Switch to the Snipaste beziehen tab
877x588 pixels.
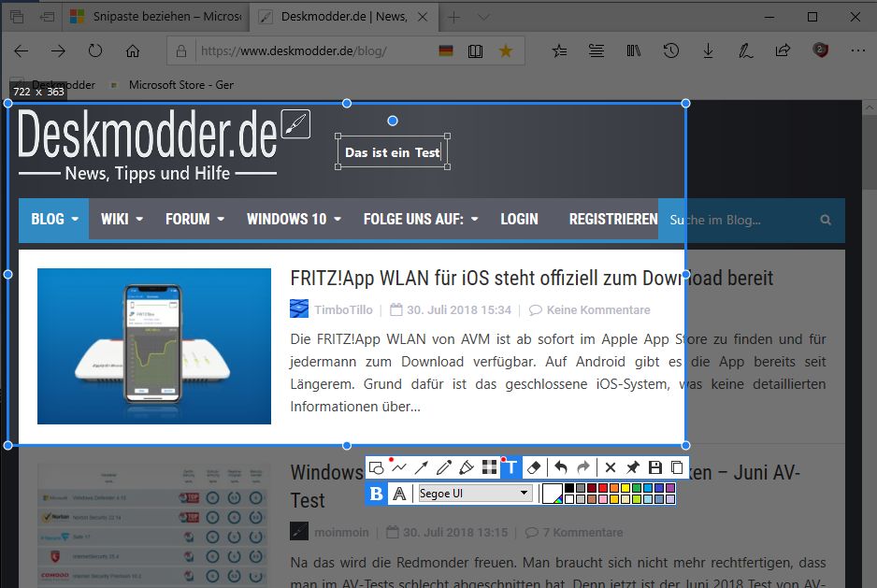[x=156, y=17]
